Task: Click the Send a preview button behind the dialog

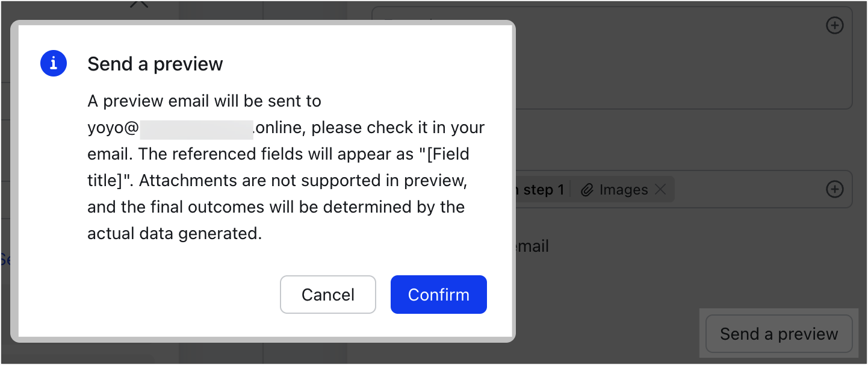Action: click(x=778, y=334)
